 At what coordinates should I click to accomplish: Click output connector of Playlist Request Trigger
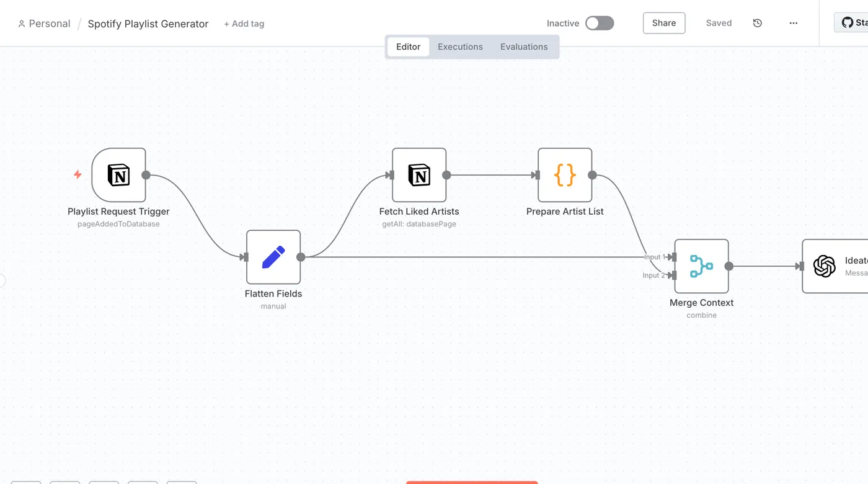(x=146, y=175)
